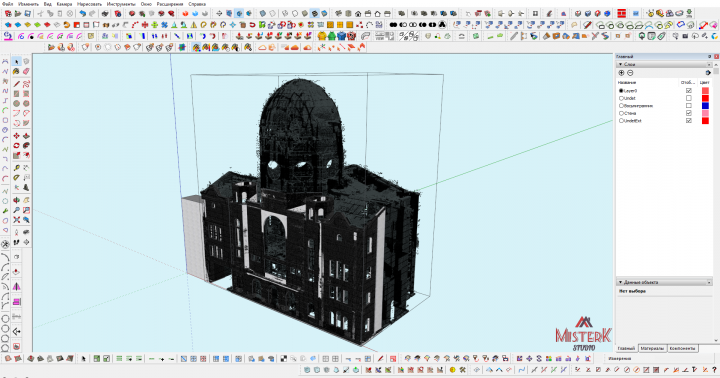Collapse the Слои layers panel section
Viewport: 720px width, 378px height.
tap(620, 65)
